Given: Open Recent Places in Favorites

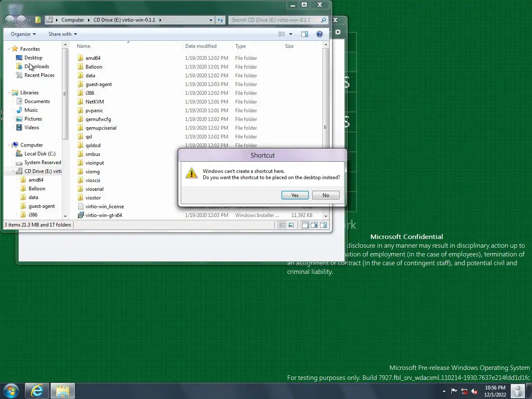Looking at the screenshot, I should [x=39, y=75].
